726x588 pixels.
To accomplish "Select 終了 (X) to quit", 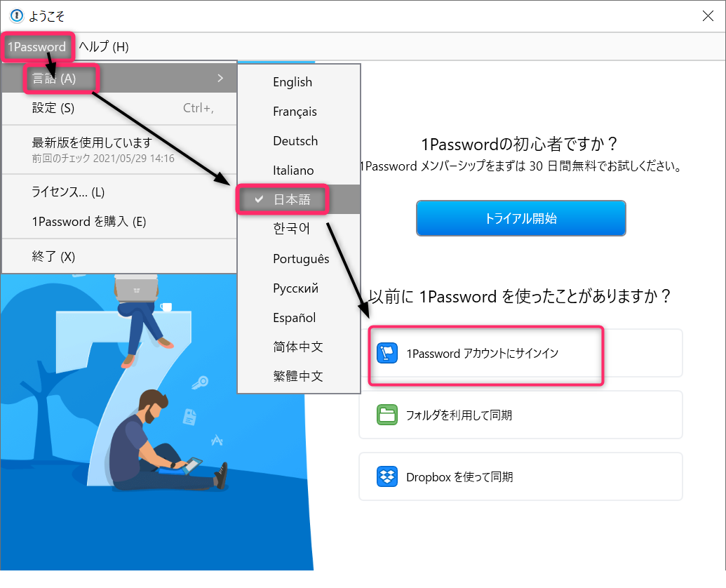I will [x=119, y=257].
